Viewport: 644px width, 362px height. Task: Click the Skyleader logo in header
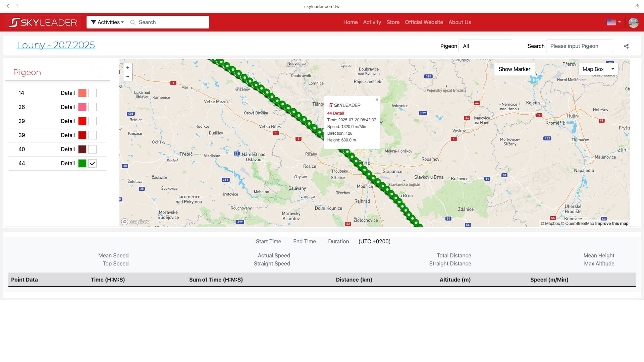pyautogui.click(x=43, y=22)
